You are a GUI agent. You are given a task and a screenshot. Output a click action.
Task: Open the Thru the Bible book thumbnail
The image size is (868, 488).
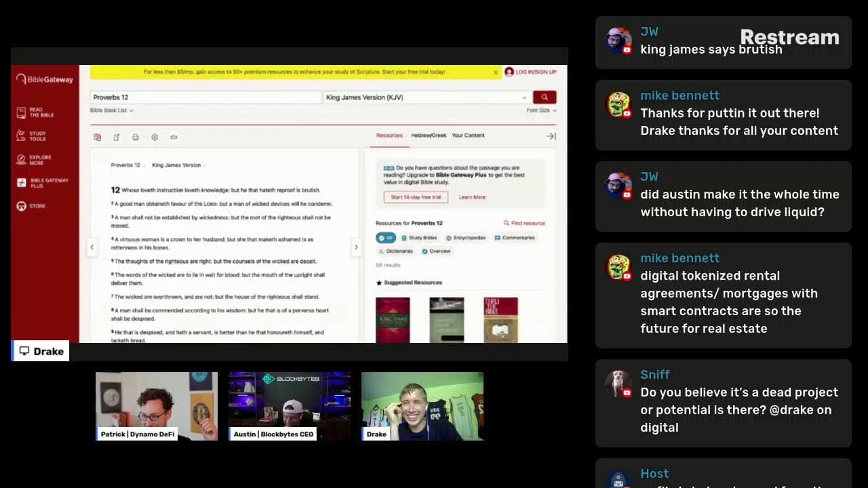tap(500, 320)
